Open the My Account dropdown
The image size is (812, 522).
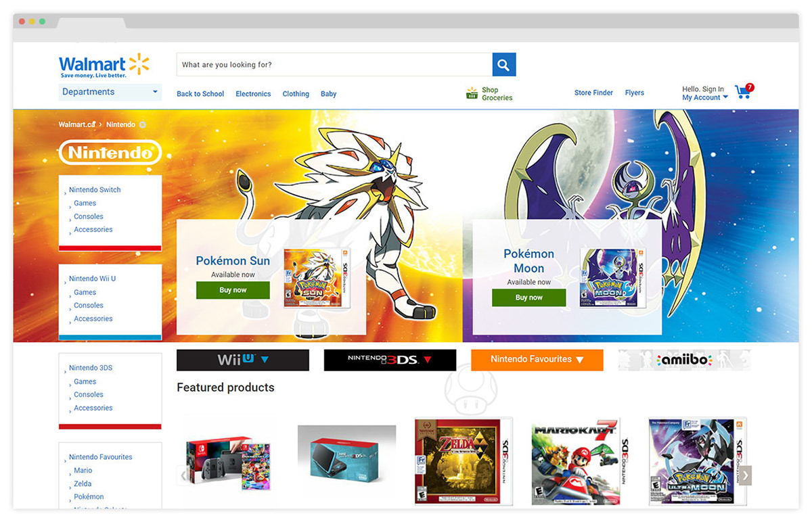705,97
